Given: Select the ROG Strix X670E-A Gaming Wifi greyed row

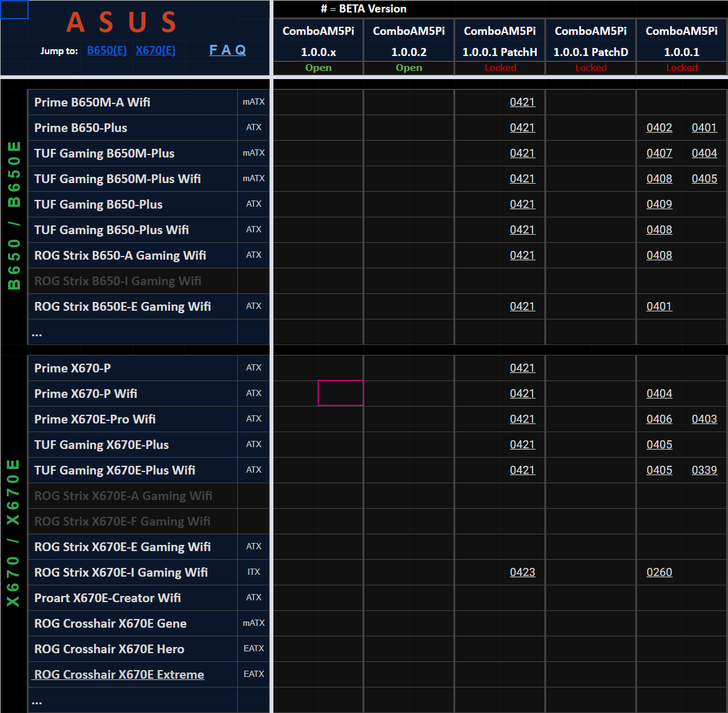Looking at the screenshot, I should point(133,496).
